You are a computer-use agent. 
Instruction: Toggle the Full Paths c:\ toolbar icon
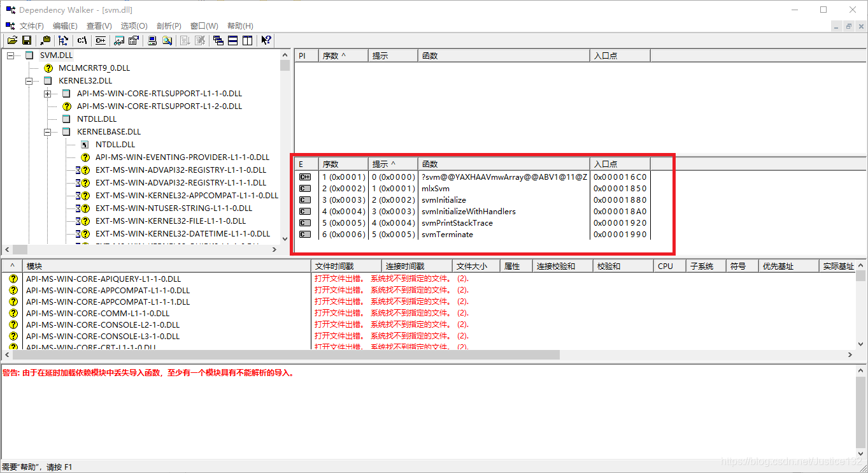coord(82,40)
